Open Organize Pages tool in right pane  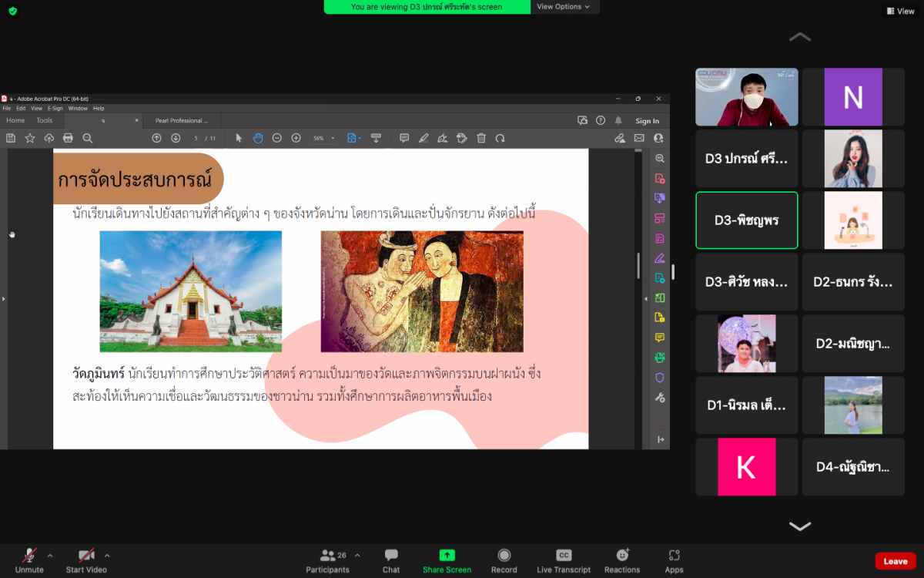click(660, 218)
